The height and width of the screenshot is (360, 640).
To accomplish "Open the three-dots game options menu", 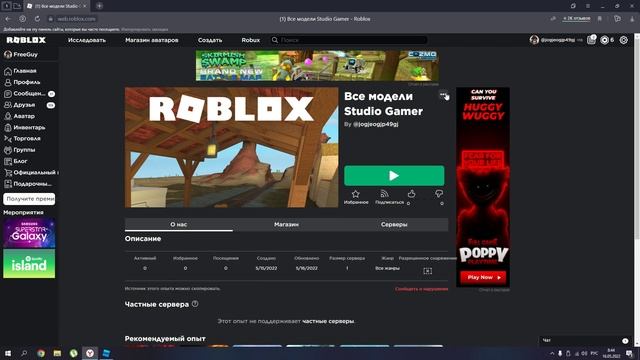I will [x=443, y=95].
